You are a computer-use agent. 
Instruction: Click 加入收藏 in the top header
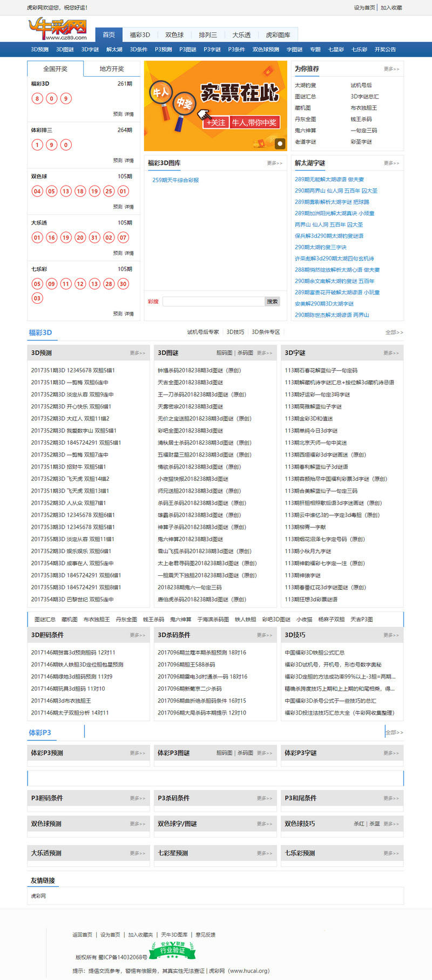coord(391,8)
